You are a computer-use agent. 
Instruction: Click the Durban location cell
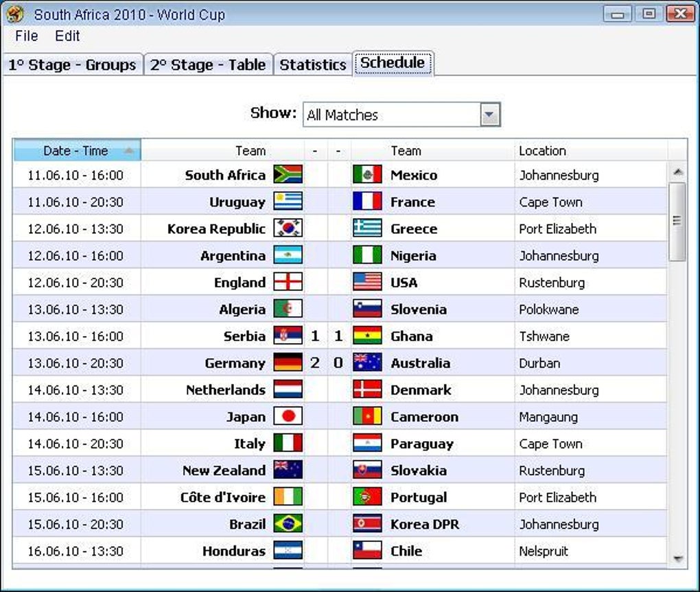pos(591,363)
